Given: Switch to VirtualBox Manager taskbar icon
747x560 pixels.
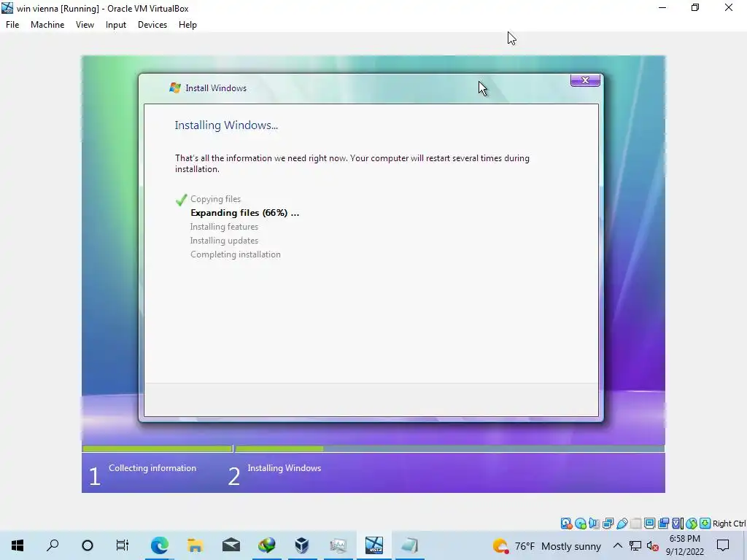Looking at the screenshot, I should coord(302,545).
